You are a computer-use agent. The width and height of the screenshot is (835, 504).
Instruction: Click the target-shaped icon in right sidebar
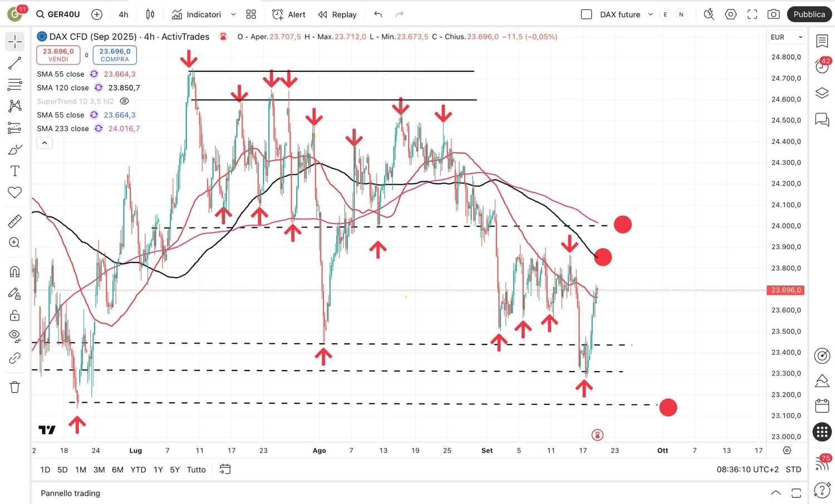[x=822, y=355]
